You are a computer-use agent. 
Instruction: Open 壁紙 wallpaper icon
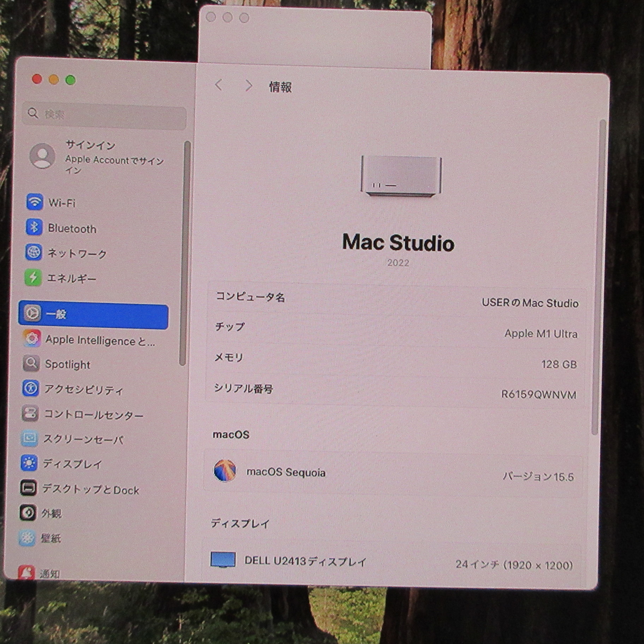pyautogui.click(x=28, y=538)
